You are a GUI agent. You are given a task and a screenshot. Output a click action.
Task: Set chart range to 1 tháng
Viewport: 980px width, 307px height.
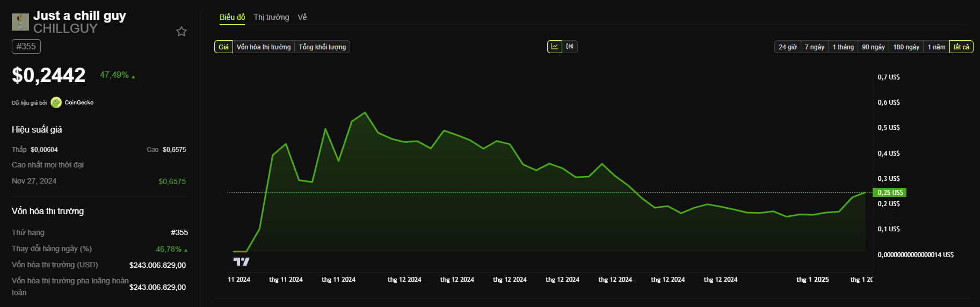pyautogui.click(x=843, y=47)
